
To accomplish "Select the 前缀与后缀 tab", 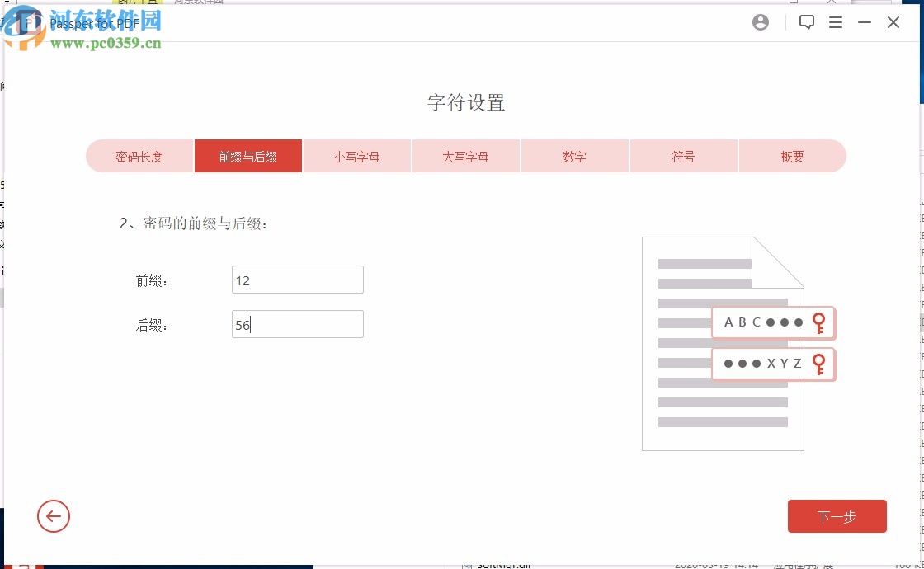I will click(x=247, y=155).
